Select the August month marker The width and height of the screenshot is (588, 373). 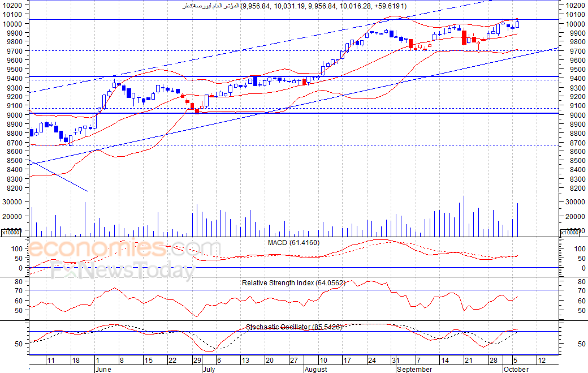[x=315, y=369]
